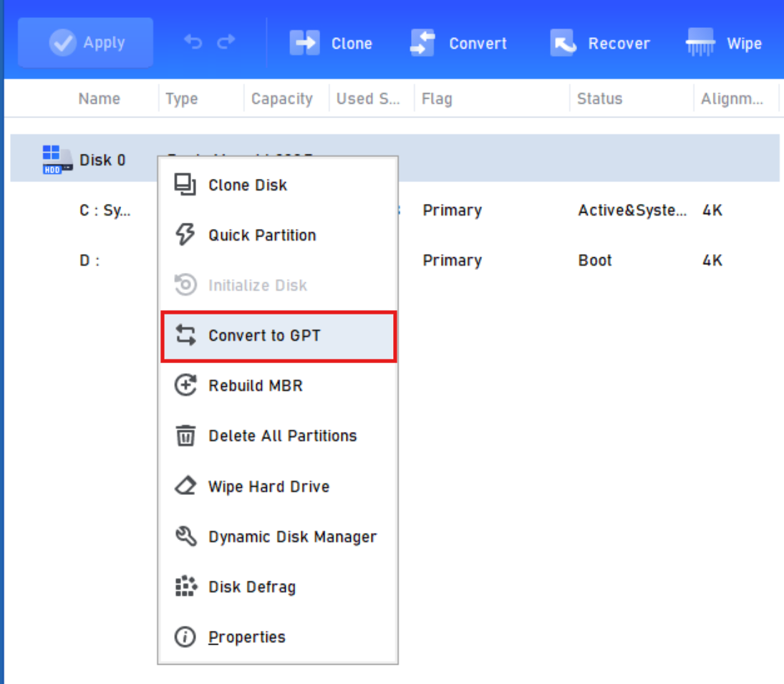Select Clone Disk from context menu
Viewport: 784px width, 684px height.
point(247,185)
